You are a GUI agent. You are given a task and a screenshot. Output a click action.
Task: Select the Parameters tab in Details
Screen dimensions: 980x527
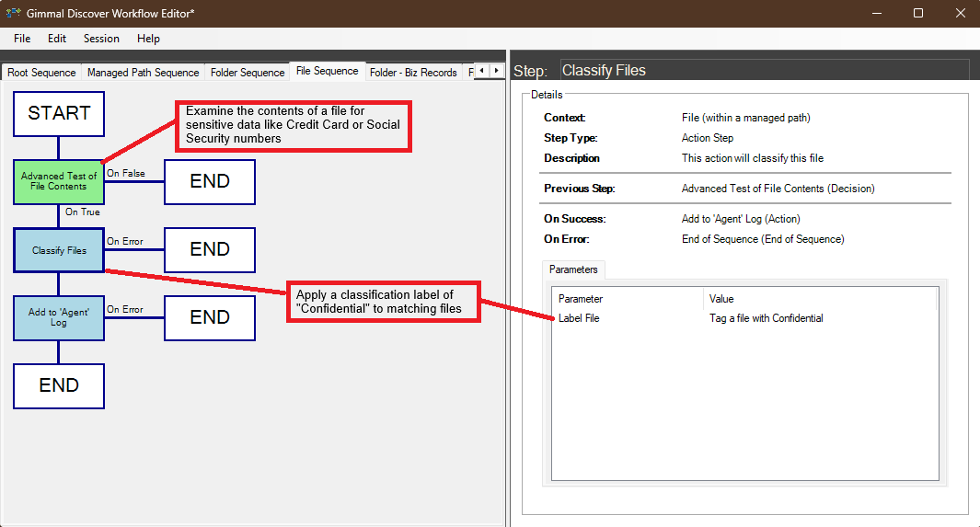point(573,269)
